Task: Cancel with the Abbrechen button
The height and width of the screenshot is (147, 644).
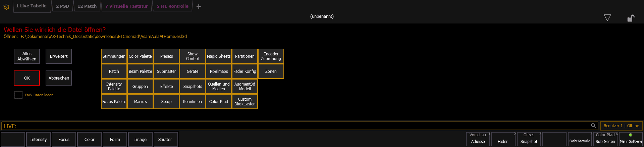Action: (x=59, y=78)
